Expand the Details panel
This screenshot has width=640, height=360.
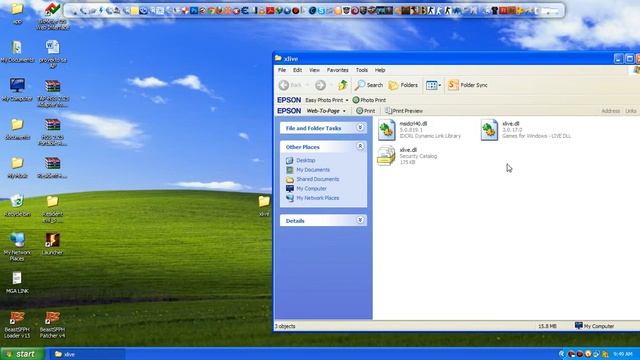360,220
